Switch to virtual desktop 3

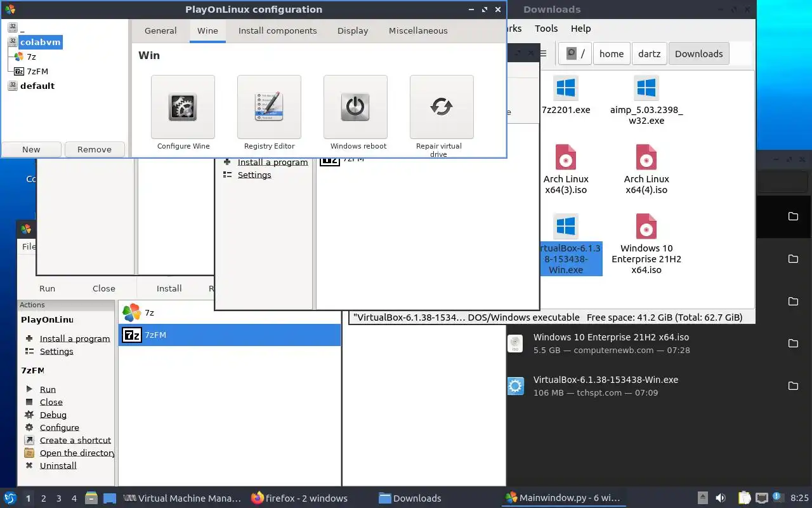(59, 498)
